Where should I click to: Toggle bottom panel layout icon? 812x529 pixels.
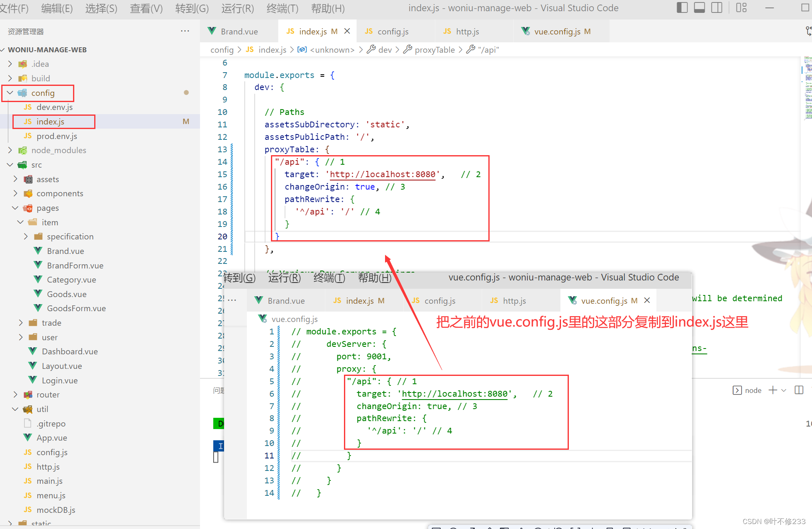700,8
